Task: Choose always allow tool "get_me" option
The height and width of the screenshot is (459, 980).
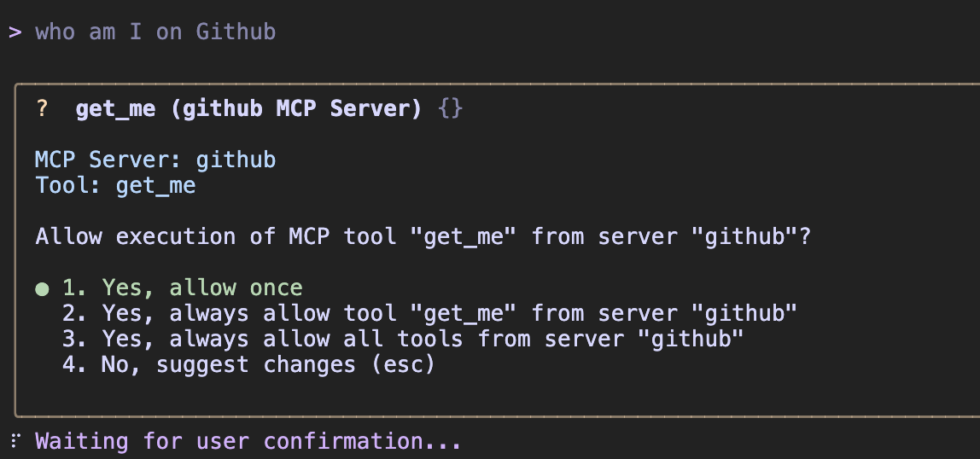Action: click(x=449, y=314)
